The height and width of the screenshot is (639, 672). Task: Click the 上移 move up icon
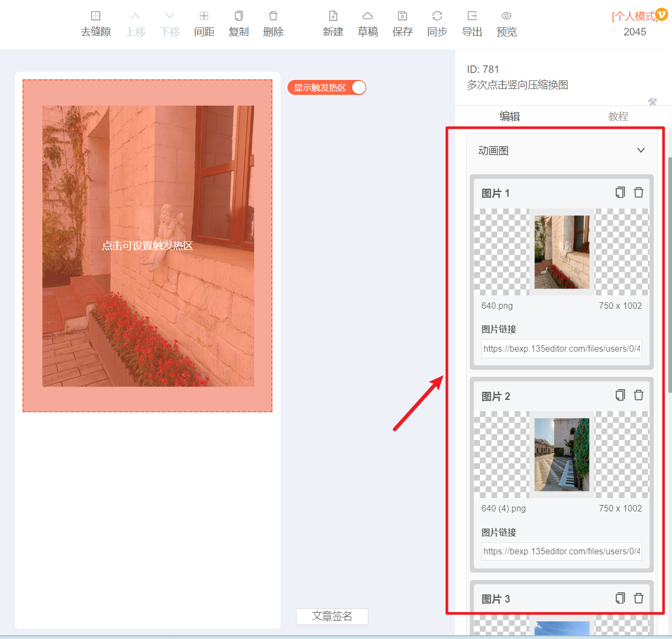click(136, 16)
